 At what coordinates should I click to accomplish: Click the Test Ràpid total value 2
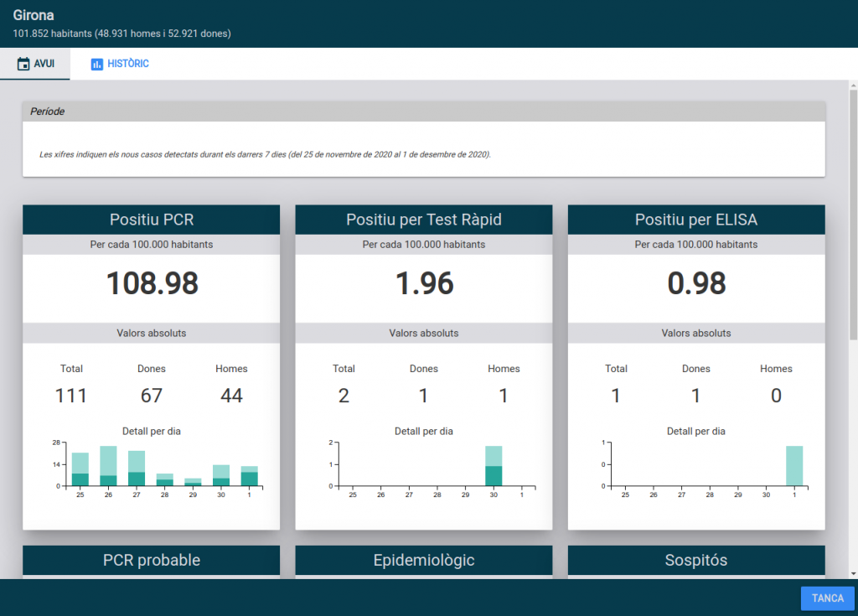click(x=344, y=396)
